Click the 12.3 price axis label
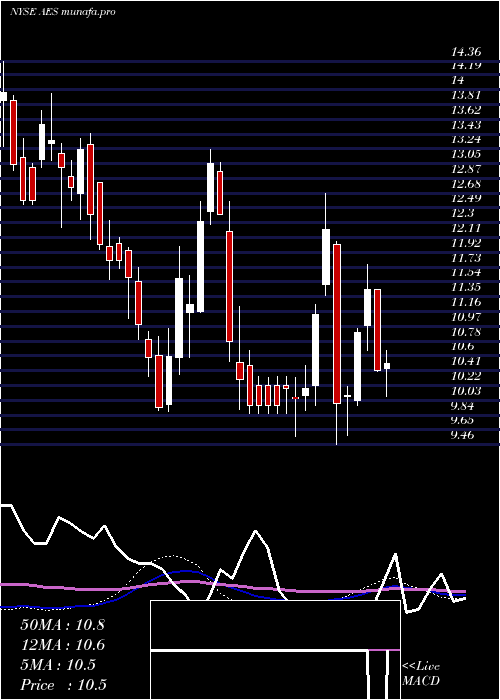Viewport: 500px width, 700px height. point(462,213)
